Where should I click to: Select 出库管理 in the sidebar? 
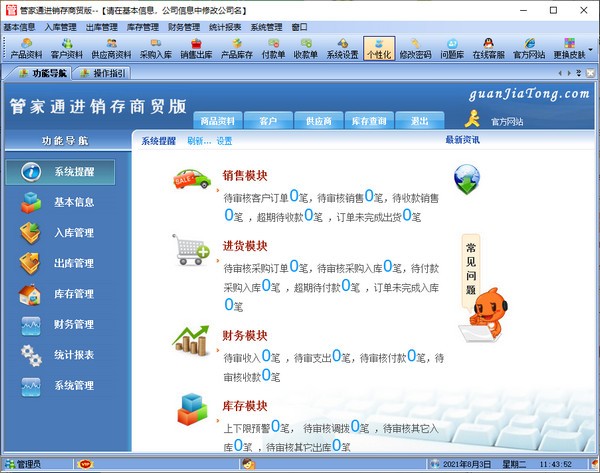[60, 263]
